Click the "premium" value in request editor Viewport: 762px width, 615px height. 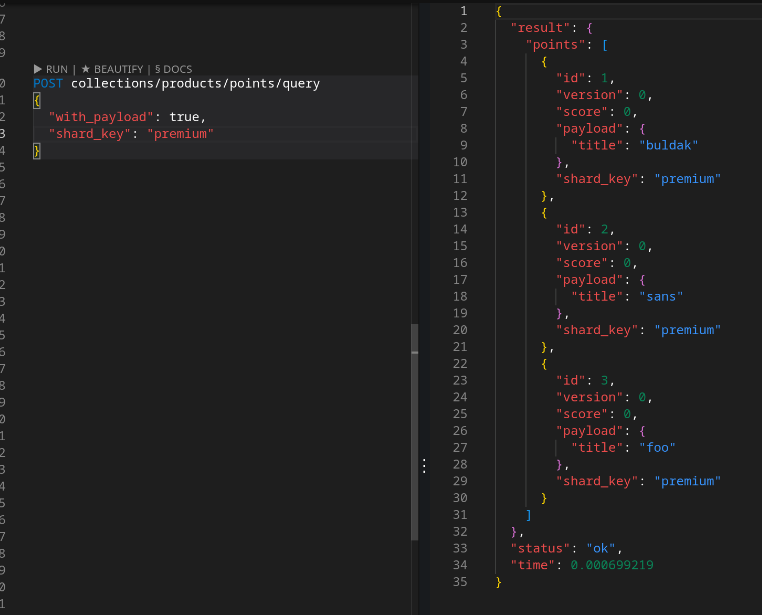pyautogui.click(x=181, y=134)
